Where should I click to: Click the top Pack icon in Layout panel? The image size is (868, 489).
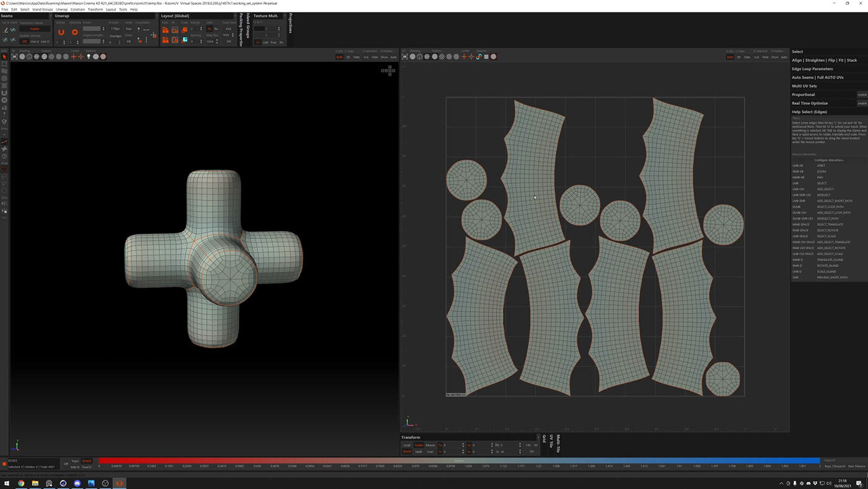[166, 29]
